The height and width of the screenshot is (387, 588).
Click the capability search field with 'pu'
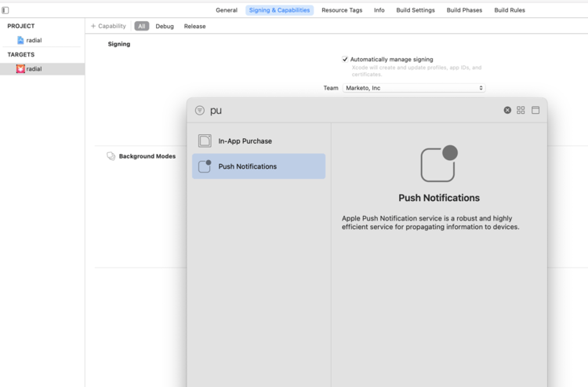tap(353, 111)
